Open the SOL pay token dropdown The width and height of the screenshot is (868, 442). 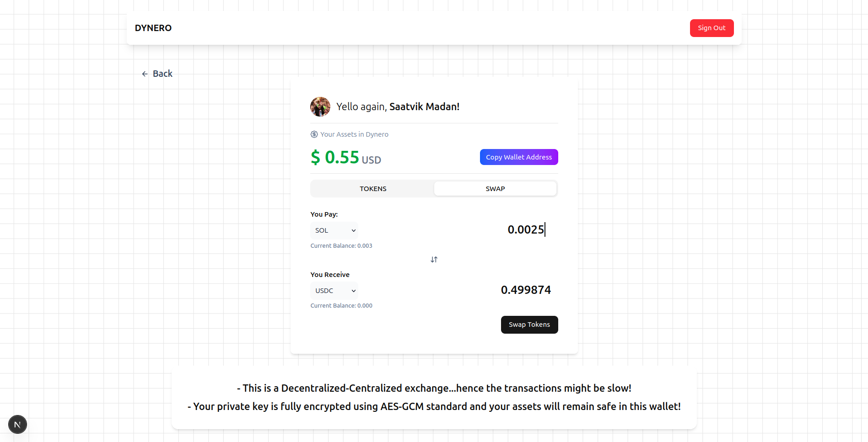334,231
